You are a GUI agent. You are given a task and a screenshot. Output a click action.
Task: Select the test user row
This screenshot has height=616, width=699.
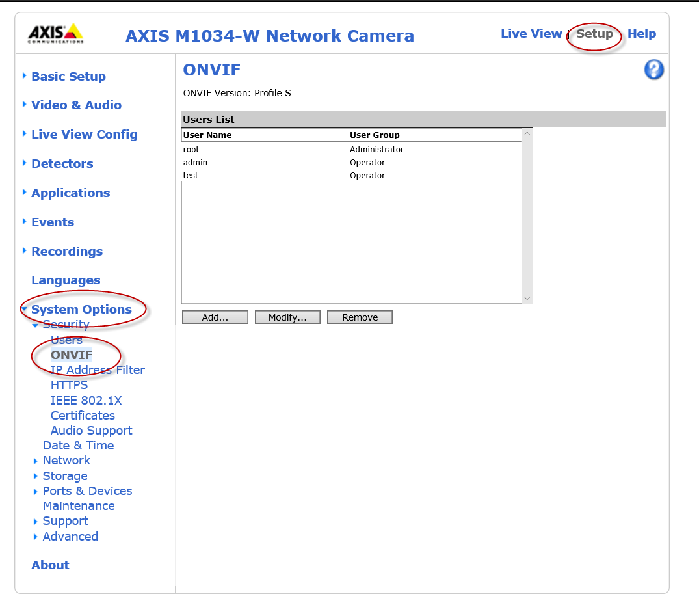pos(352,175)
